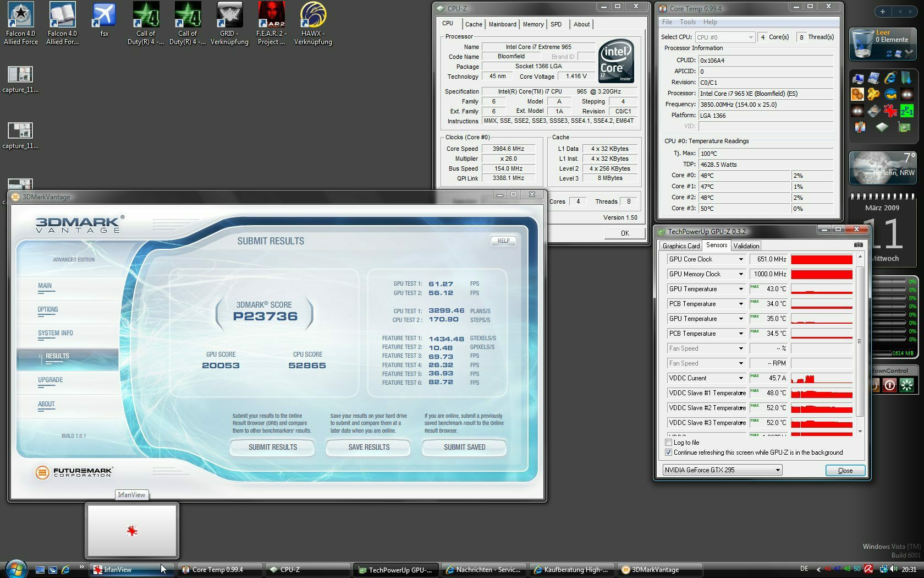
Task: Click the graphics card icon in sidebar launcher
Action: [904, 127]
